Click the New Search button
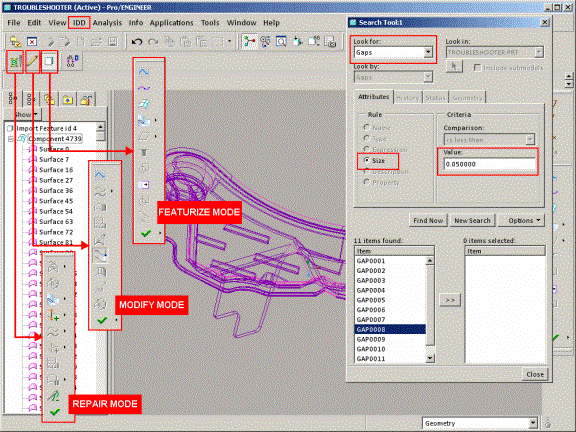The width and height of the screenshot is (576, 432). coord(472,220)
